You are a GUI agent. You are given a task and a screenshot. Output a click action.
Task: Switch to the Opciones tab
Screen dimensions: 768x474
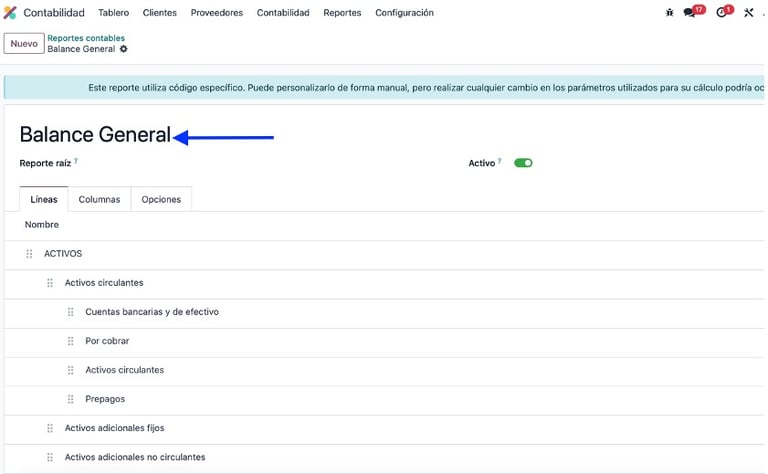[x=161, y=199]
